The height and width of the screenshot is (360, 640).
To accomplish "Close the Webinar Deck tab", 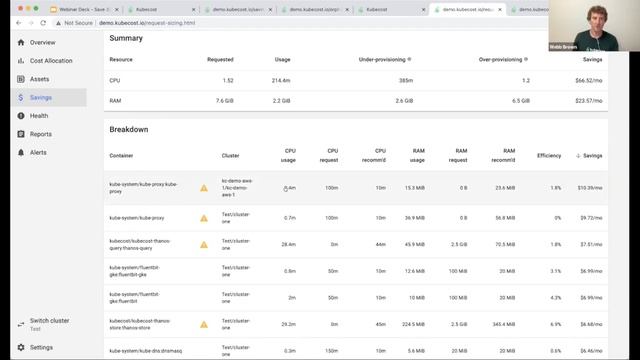I will tap(117, 9).
